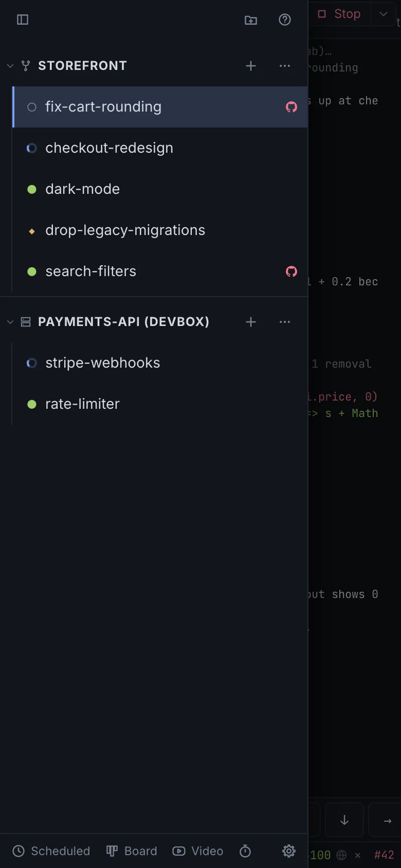This screenshot has height=868, width=401.
Task: Click status circle of fix-cart-rounding
Action: [32, 107]
